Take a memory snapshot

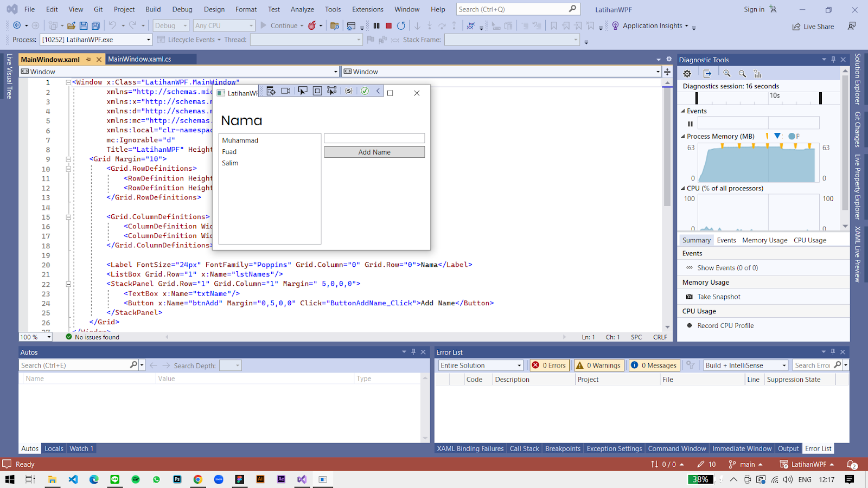click(x=719, y=297)
